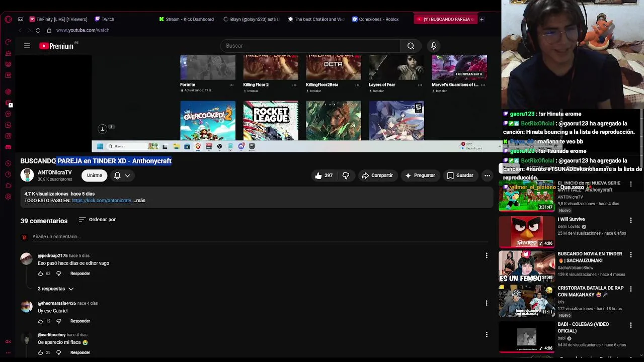Open GX Control speedometer in sidebar
This screenshot has height=362, width=644.
click(8, 42)
